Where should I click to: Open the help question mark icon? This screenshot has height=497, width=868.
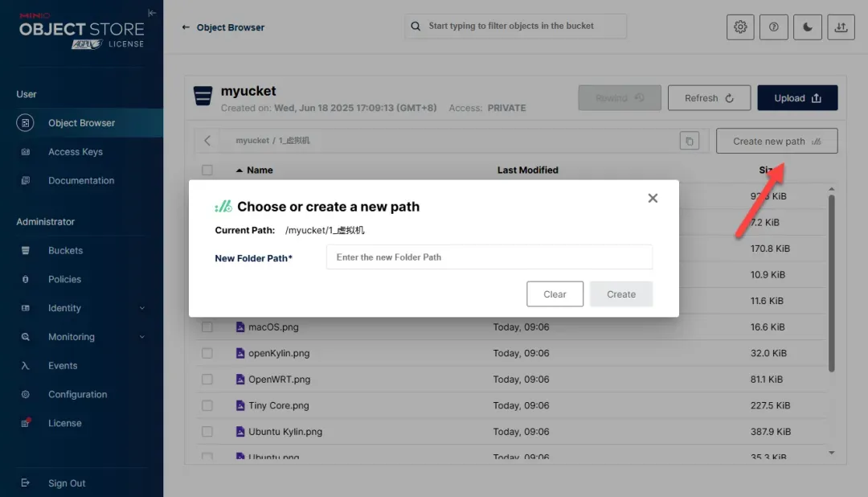tap(774, 27)
